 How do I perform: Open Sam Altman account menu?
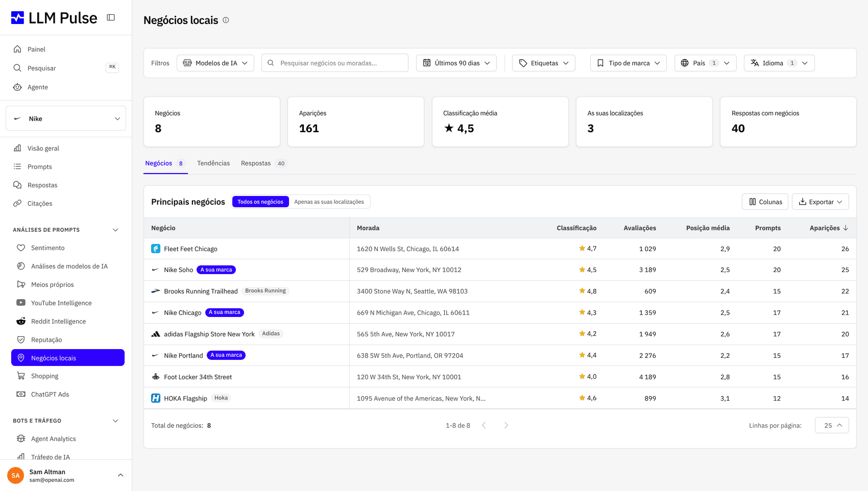coord(66,475)
